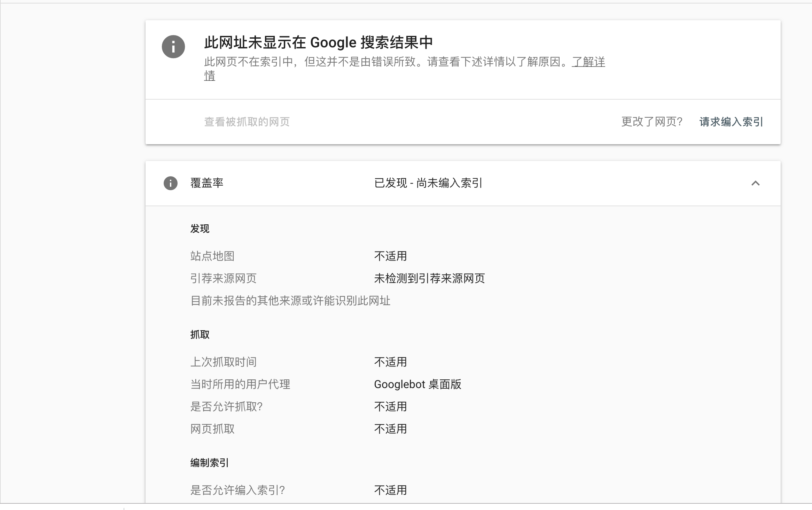Click the 站点地图 row label

212,256
